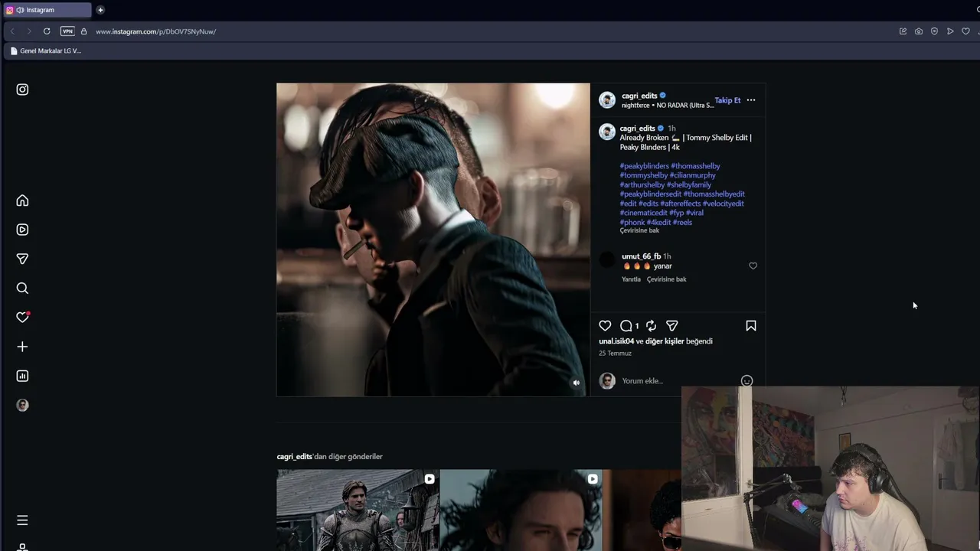Viewport: 980px width, 551px height.
Task: Share the post with paper plane icon
Action: (671, 326)
